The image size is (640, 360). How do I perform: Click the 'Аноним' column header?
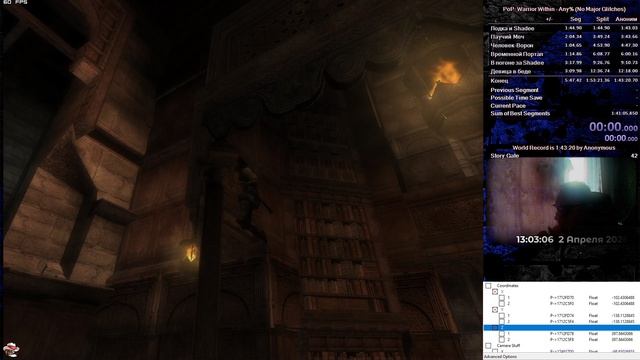(626, 19)
